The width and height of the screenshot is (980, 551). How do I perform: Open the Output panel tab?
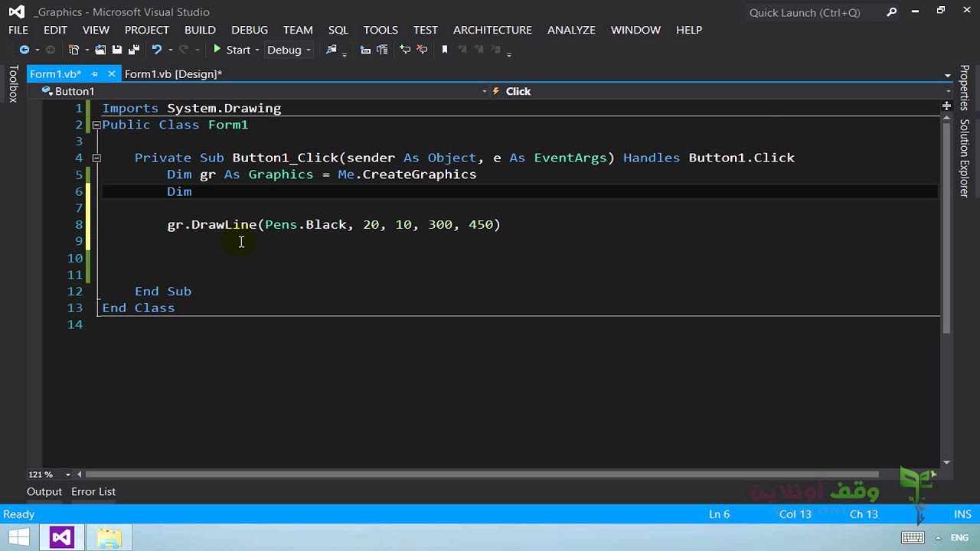[x=44, y=492]
